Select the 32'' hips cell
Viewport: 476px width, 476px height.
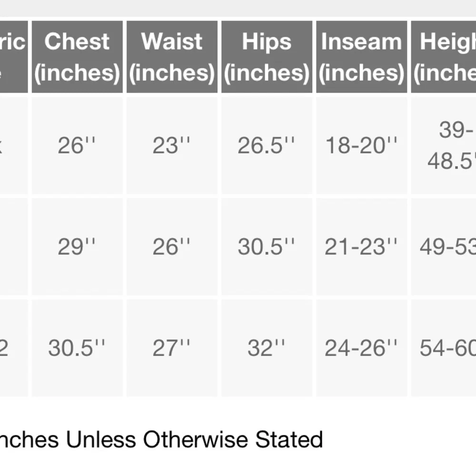coord(267,348)
